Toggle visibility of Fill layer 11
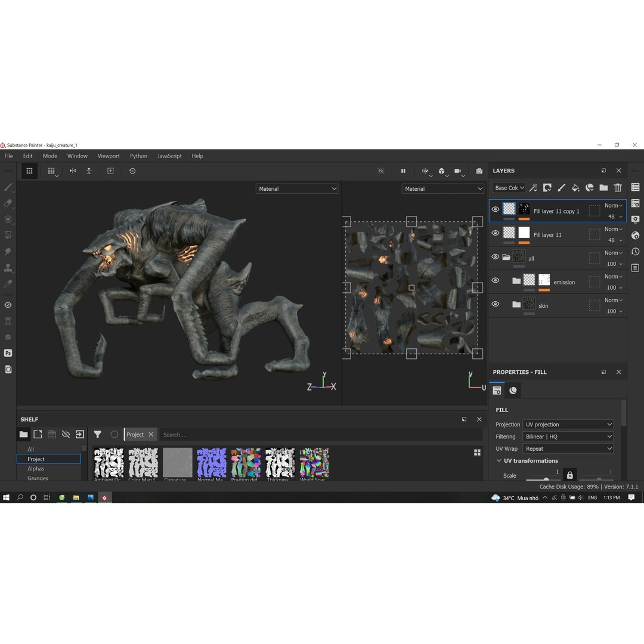The height and width of the screenshot is (644, 644). (x=496, y=233)
